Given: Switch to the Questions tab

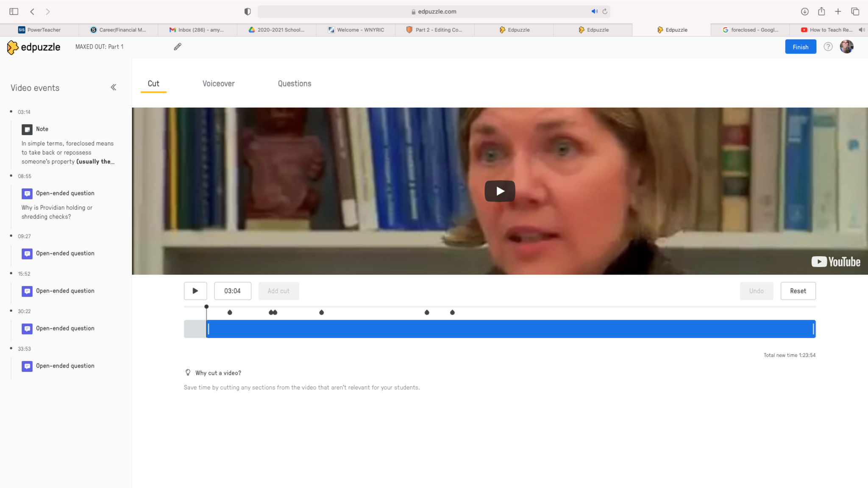Looking at the screenshot, I should [x=295, y=83].
